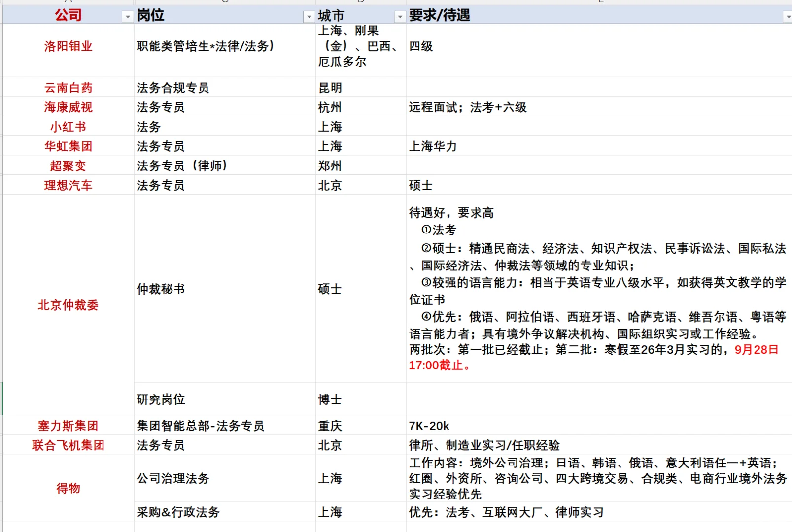The width and height of the screenshot is (792, 532).
Task: Select the 法务合规专员 position cell
Action: pyautogui.click(x=225, y=87)
